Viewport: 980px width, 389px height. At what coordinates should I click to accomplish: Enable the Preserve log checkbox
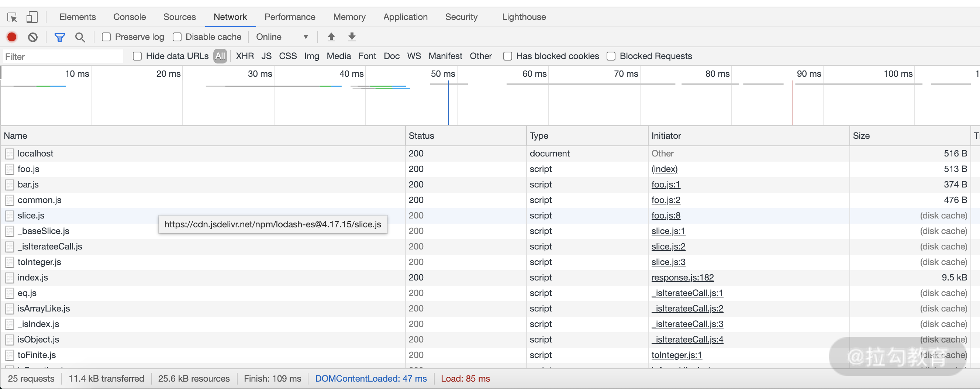[x=106, y=37]
